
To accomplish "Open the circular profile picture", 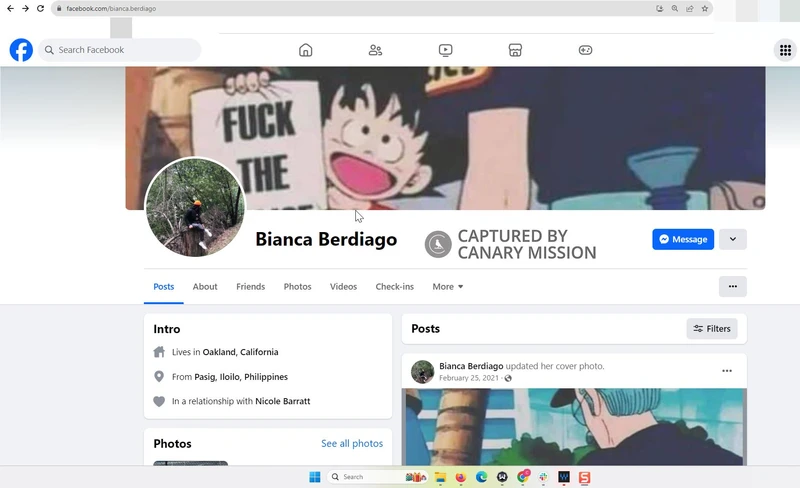I will click(x=195, y=207).
